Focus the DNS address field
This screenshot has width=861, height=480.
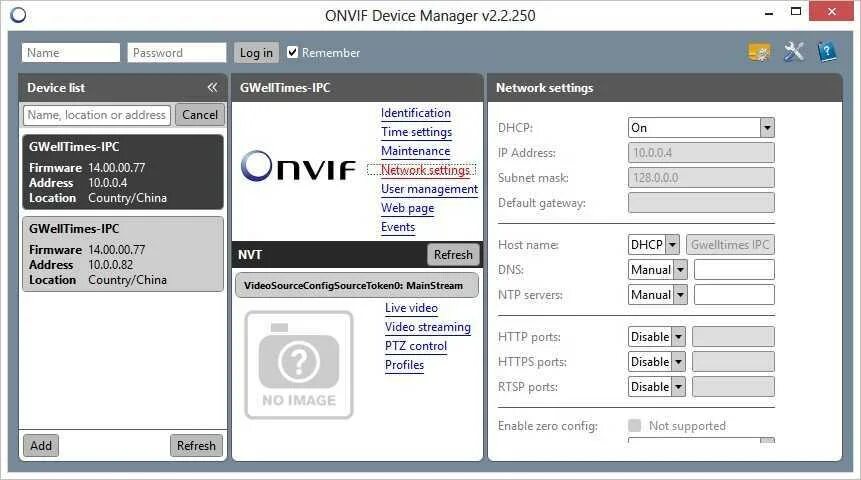tap(734, 270)
